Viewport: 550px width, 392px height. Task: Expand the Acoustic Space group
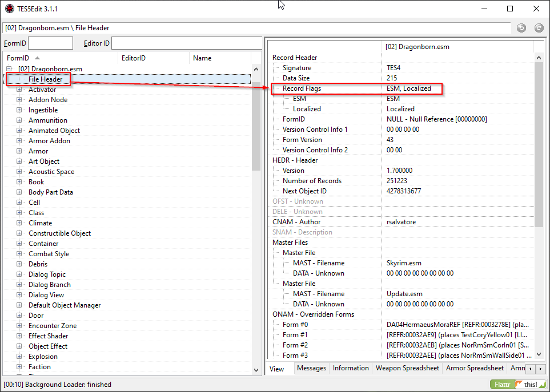pos(19,171)
